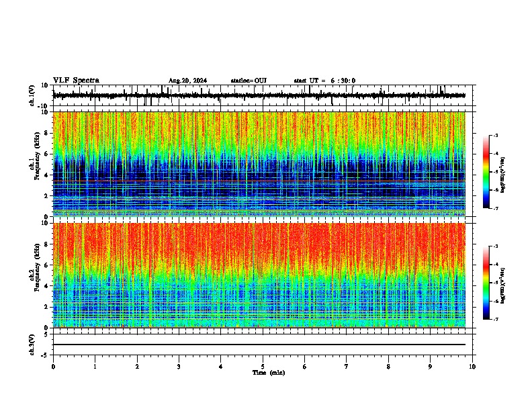Click the ch.2 spectrogram 8 kHz tick label

(46, 244)
